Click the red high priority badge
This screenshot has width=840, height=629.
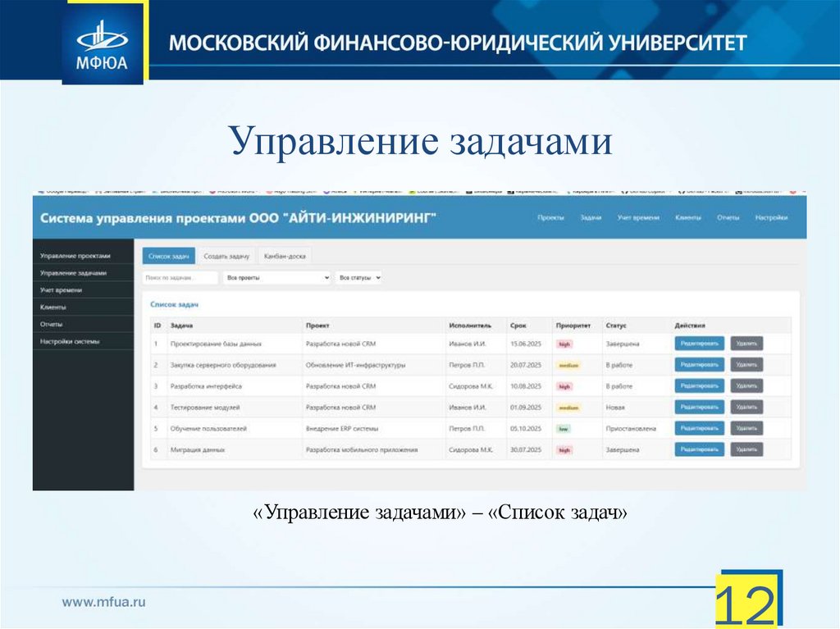click(566, 344)
